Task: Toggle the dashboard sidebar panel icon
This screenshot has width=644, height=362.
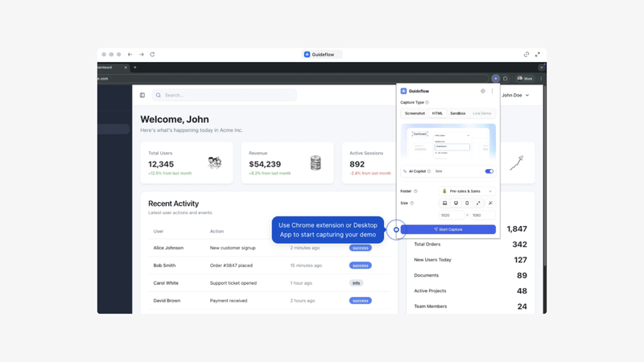Action: point(142,95)
